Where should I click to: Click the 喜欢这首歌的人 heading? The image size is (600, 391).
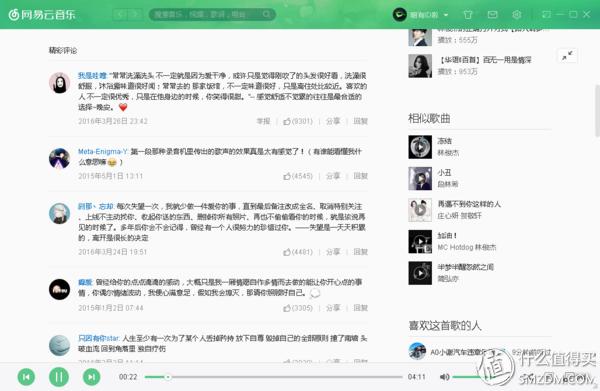click(x=445, y=326)
